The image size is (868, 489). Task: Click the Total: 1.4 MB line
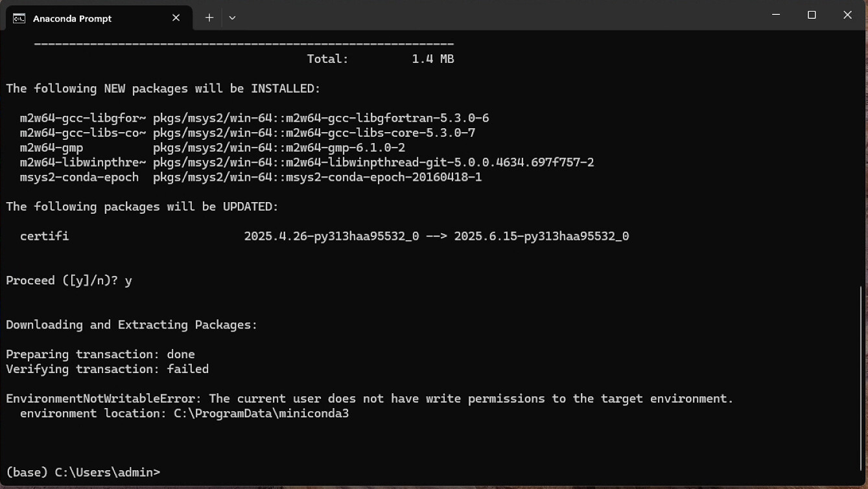pos(381,59)
